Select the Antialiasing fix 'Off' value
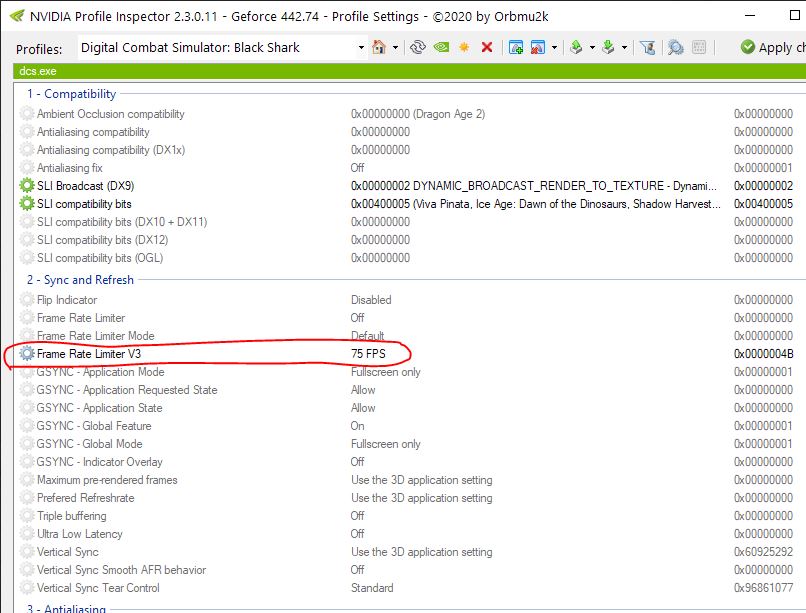Screen dimensions: 806x613 (357, 168)
